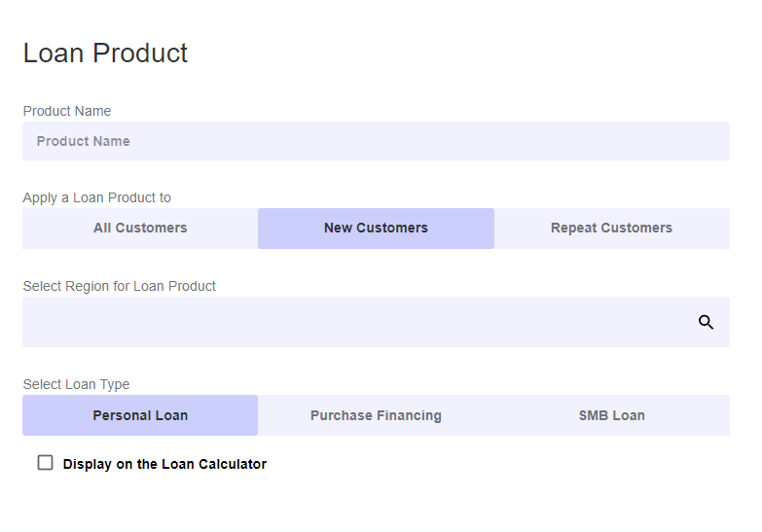
Task: Click the 'Product Name' field label
Action: 67,111
